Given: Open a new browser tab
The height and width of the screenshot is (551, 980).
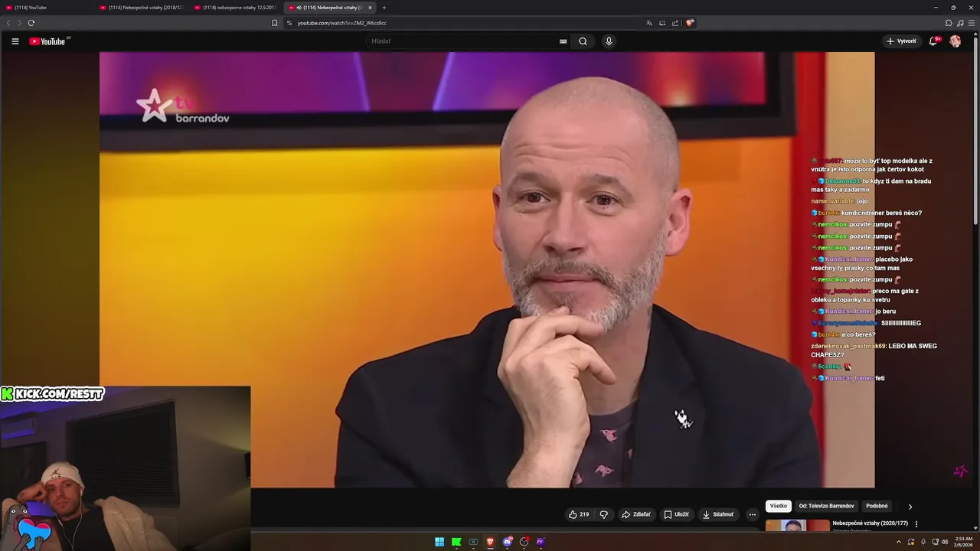Looking at the screenshot, I should tap(384, 8).
